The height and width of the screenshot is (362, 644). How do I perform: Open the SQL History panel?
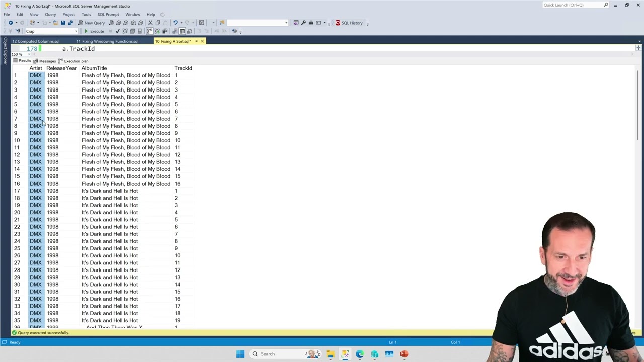tap(349, 23)
